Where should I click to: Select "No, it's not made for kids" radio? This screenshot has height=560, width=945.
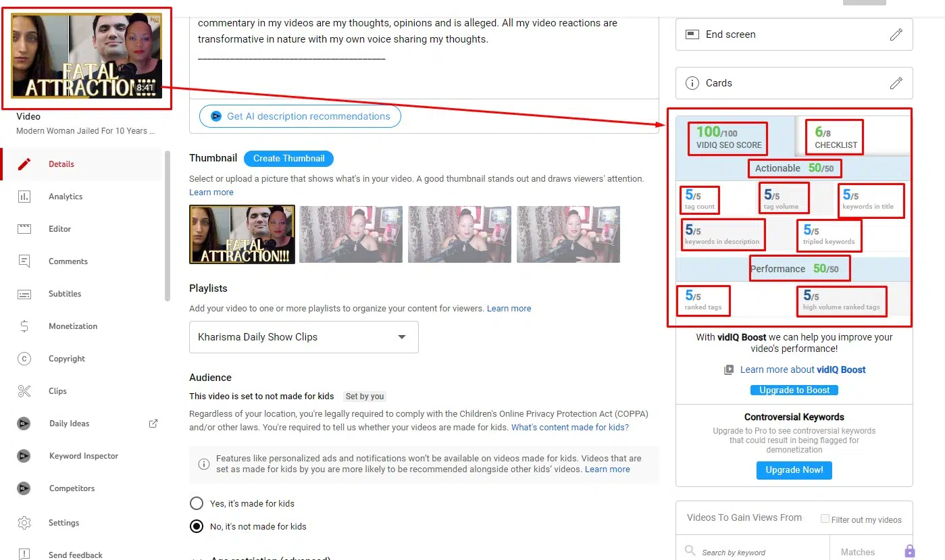(x=197, y=526)
